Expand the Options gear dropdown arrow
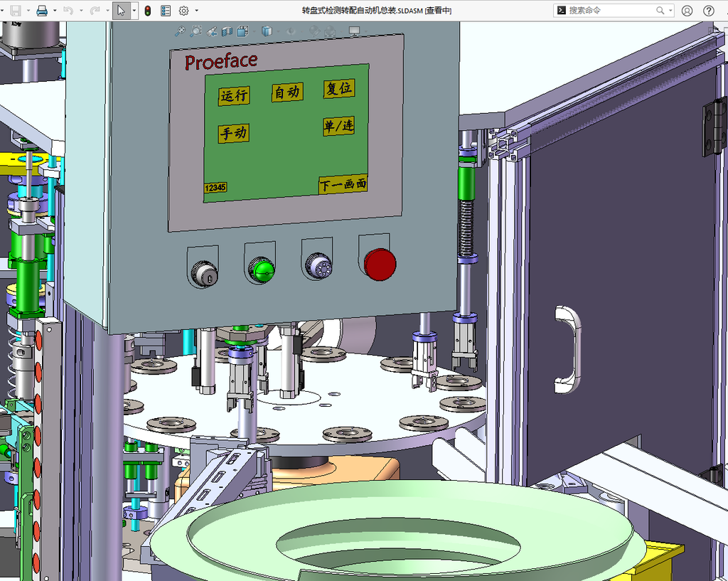Viewport: 728px width, 581px height. pyautogui.click(x=196, y=11)
